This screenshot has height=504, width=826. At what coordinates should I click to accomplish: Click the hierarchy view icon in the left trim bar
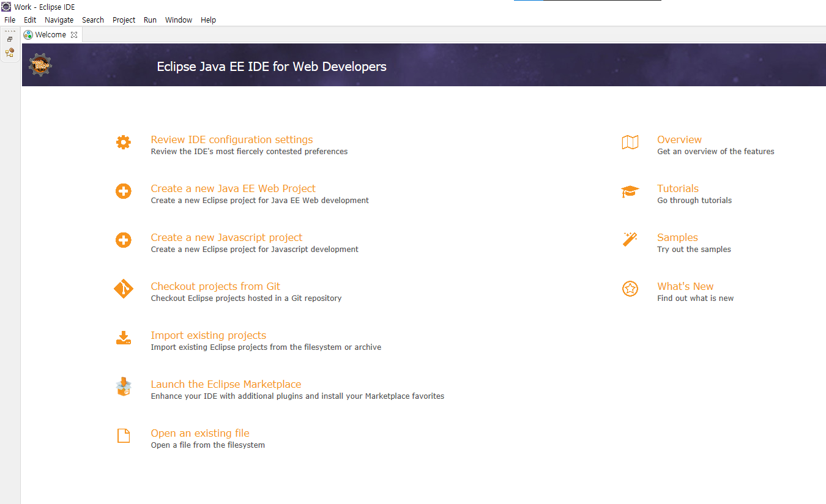coord(10,53)
